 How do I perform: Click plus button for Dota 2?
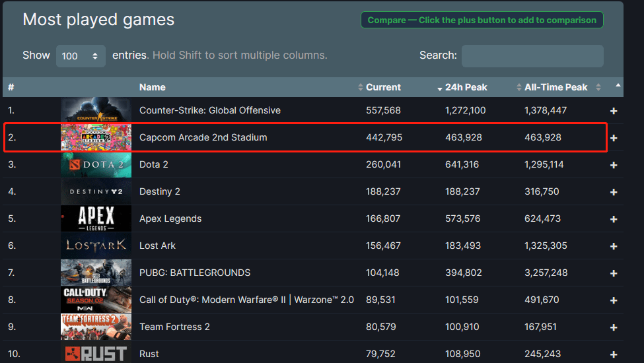click(x=614, y=165)
